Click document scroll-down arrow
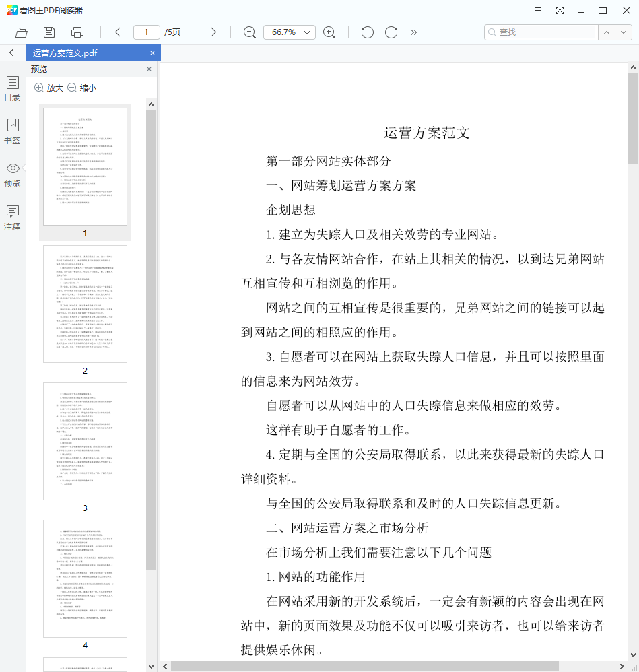This screenshot has width=639, height=672. [634, 655]
